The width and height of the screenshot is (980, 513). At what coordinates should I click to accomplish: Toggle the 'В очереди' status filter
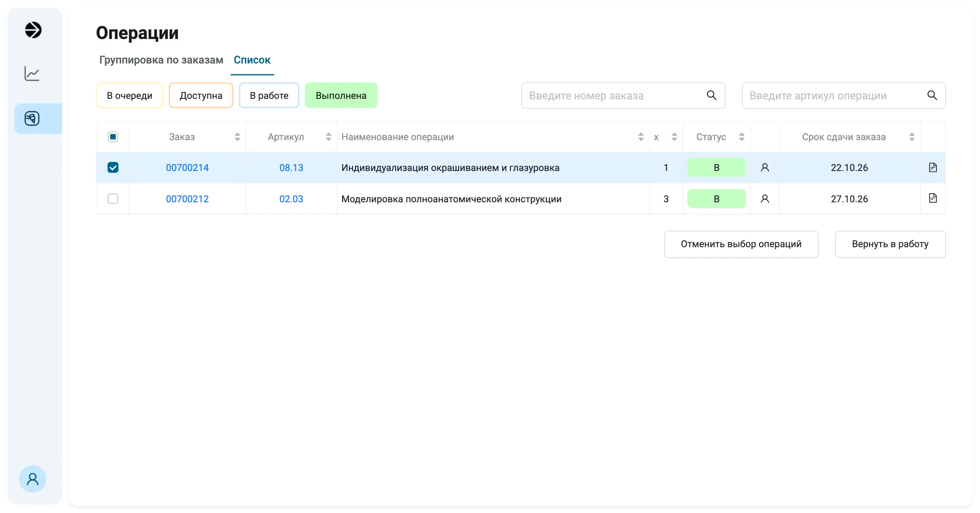[x=129, y=95]
